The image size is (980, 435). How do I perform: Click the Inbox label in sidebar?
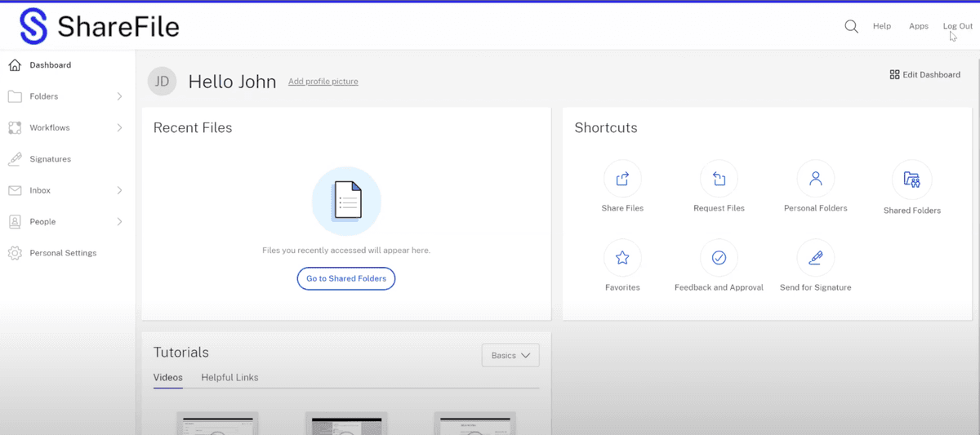point(40,190)
